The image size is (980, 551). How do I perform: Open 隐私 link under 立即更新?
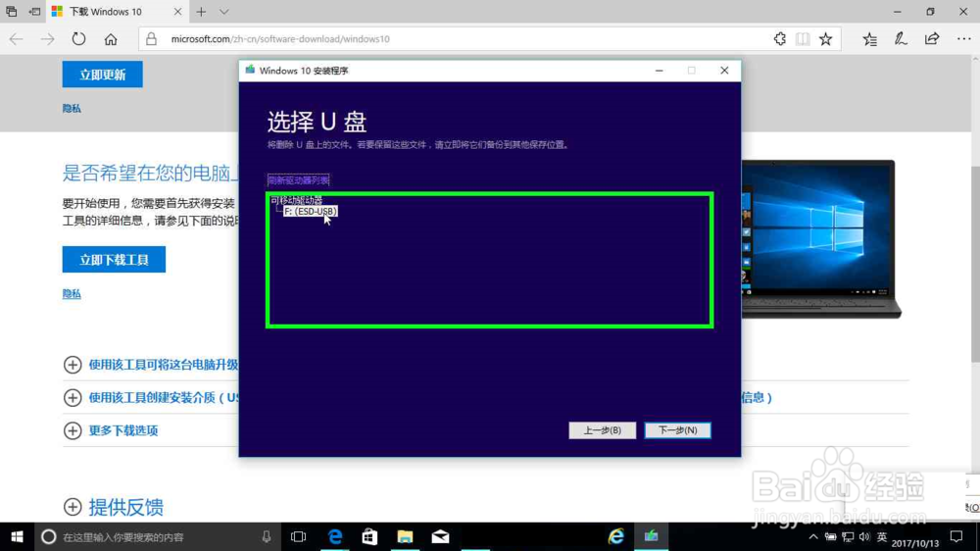tap(72, 108)
